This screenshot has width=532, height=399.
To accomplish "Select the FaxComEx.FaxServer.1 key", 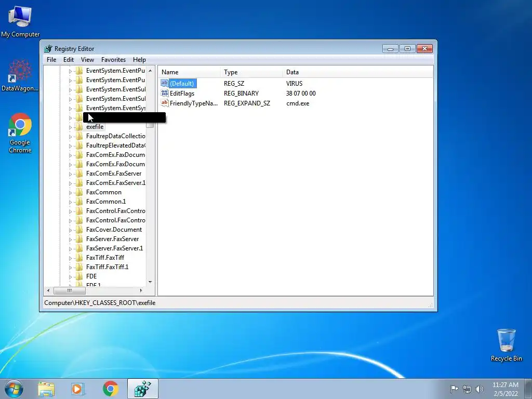I will pos(116,183).
